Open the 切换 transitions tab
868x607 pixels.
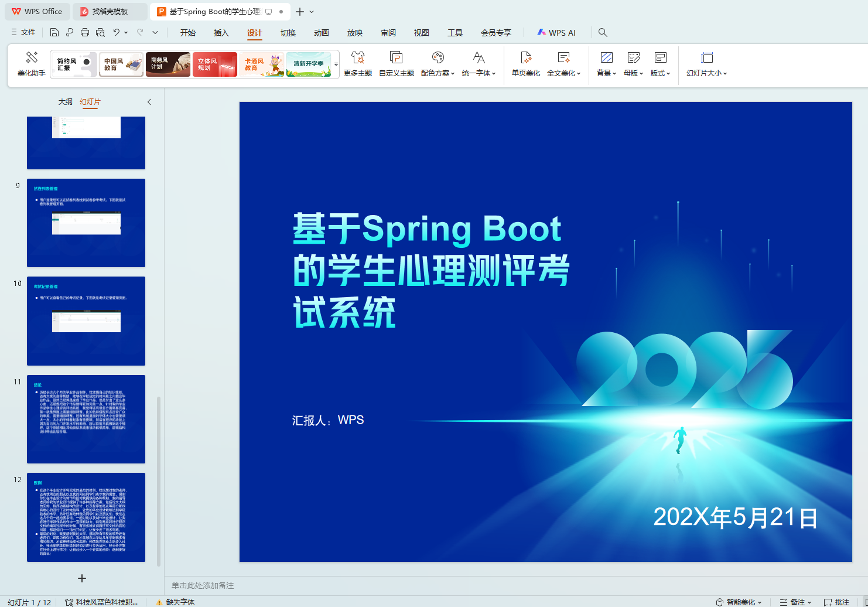click(x=288, y=33)
